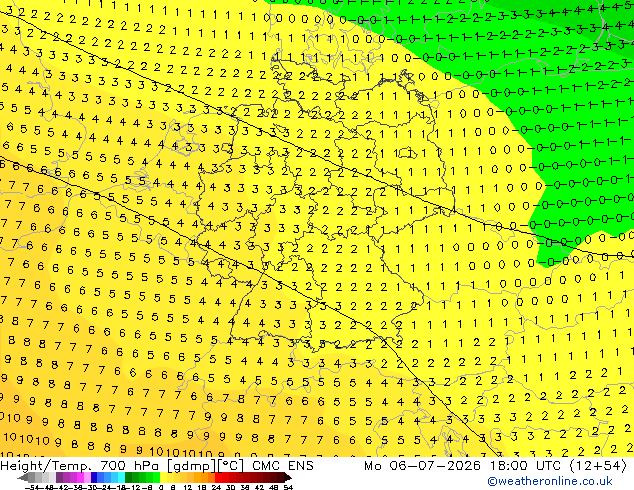Click the 'CMC ENS' model label
Image resolution: width=634 pixels, height=490 pixels.
283,466
